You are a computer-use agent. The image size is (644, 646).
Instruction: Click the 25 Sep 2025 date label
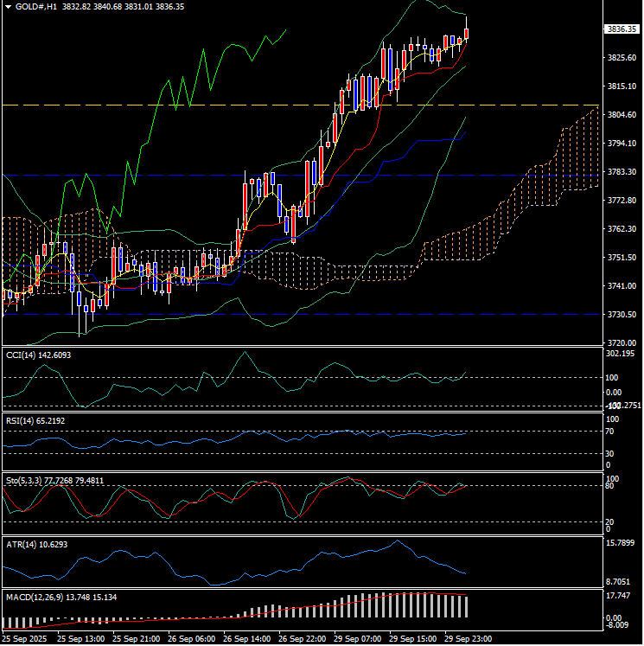coord(24,638)
